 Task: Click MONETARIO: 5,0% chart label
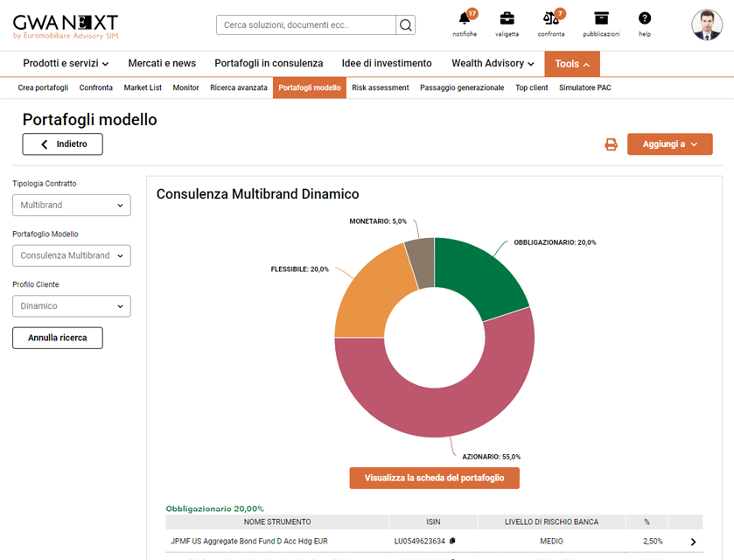click(x=378, y=221)
